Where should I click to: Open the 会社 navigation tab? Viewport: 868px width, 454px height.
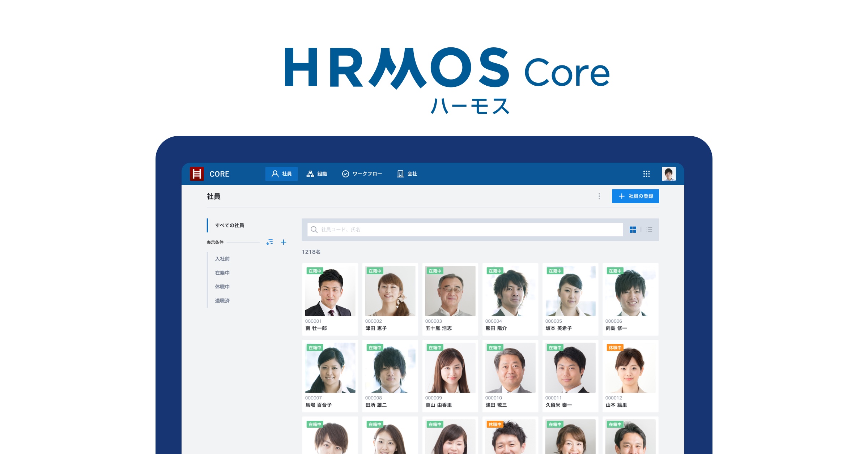coord(407,174)
